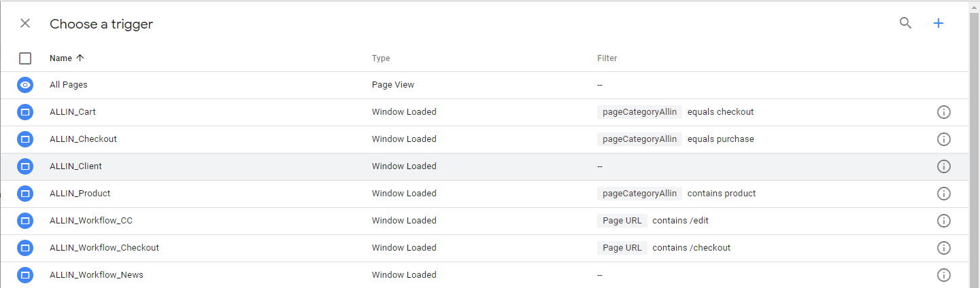The image size is (980, 288).
Task: Click the Filter column header
Action: click(x=607, y=58)
